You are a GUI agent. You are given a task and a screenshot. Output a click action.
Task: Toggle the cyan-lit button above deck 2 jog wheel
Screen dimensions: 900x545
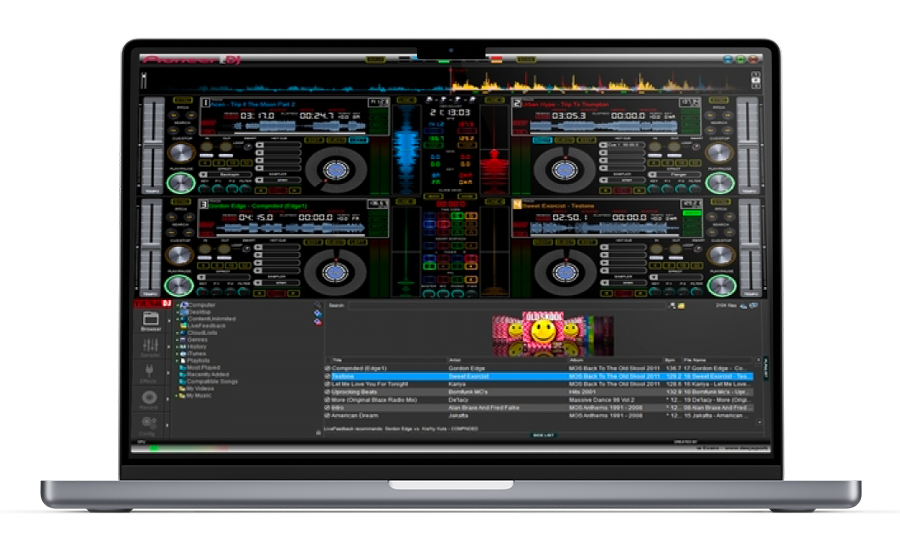541,140
